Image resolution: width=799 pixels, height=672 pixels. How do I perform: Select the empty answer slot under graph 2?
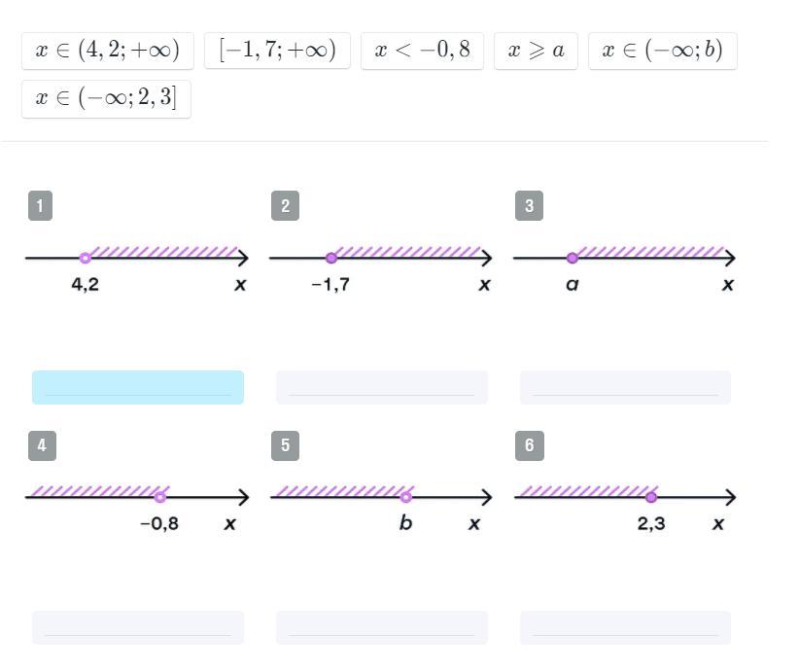pyautogui.click(x=382, y=387)
